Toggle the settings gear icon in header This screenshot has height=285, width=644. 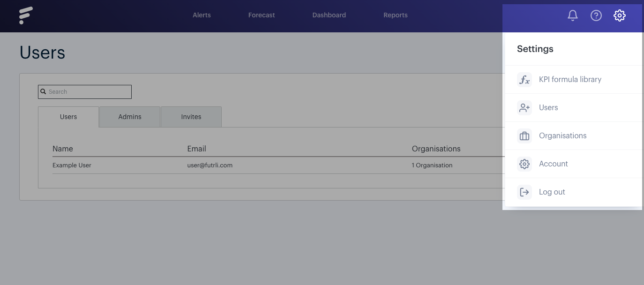click(x=619, y=15)
